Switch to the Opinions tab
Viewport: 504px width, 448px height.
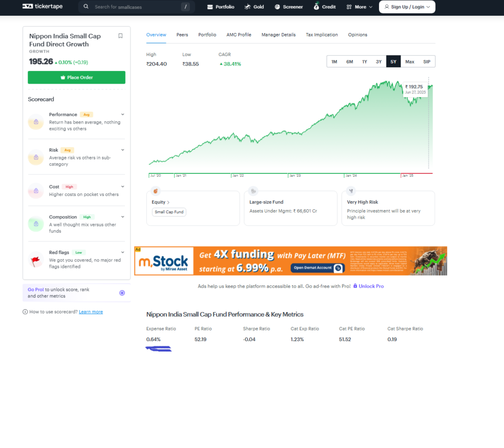point(357,35)
